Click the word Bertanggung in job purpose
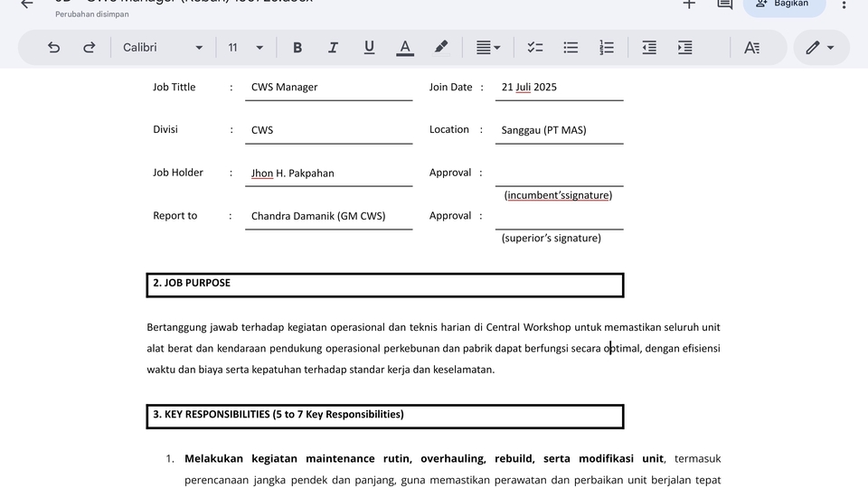The image size is (868, 488). [176, 327]
